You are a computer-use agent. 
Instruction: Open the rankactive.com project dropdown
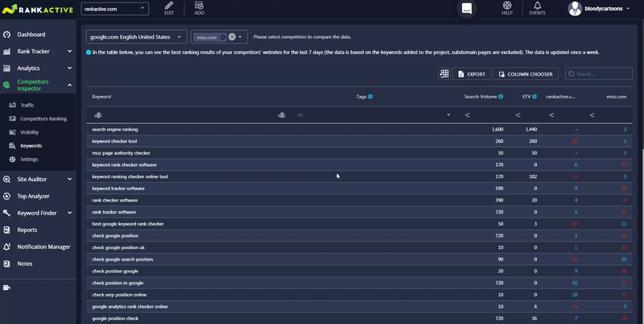point(115,9)
